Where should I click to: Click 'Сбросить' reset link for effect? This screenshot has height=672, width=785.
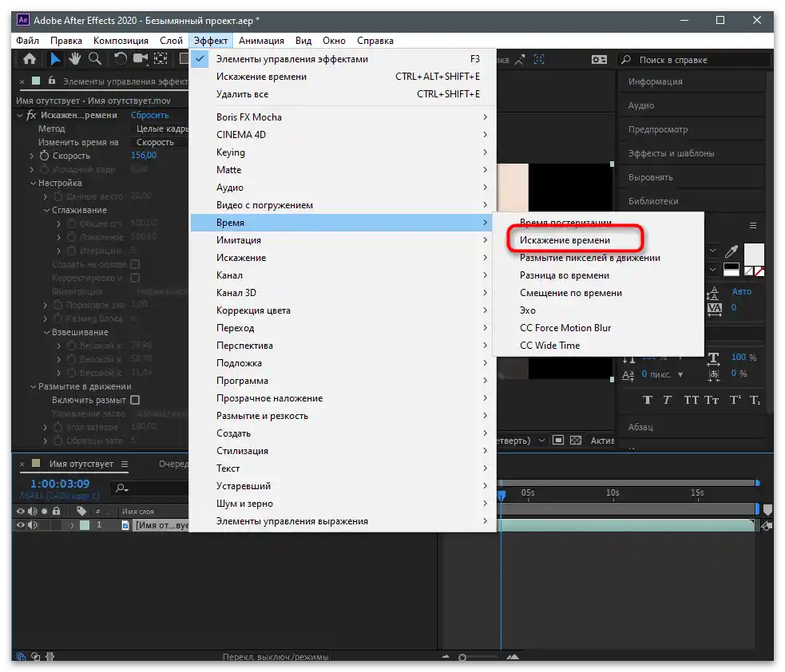pyautogui.click(x=149, y=115)
